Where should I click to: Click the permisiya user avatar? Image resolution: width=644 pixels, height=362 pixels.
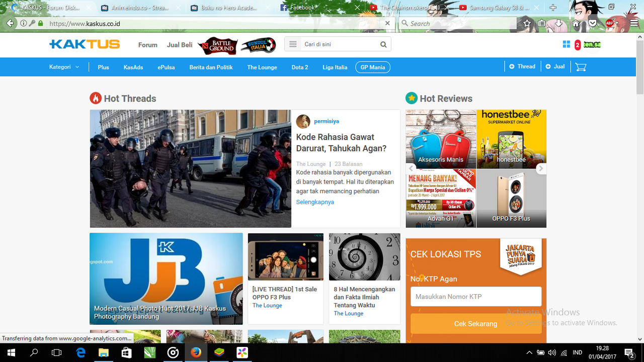pyautogui.click(x=303, y=121)
